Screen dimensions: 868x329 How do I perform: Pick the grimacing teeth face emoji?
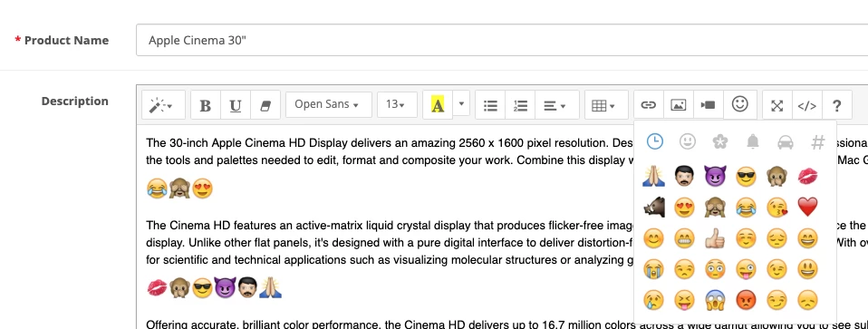tap(685, 238)
